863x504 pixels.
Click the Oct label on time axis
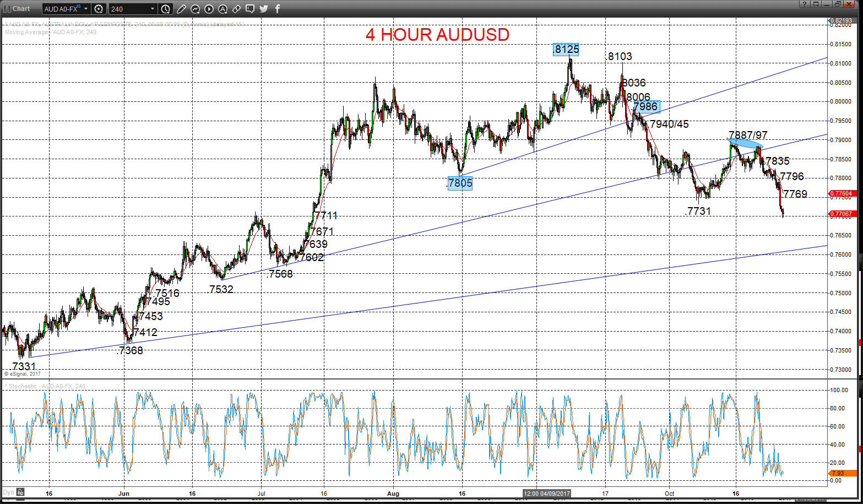tap(670, 494)
